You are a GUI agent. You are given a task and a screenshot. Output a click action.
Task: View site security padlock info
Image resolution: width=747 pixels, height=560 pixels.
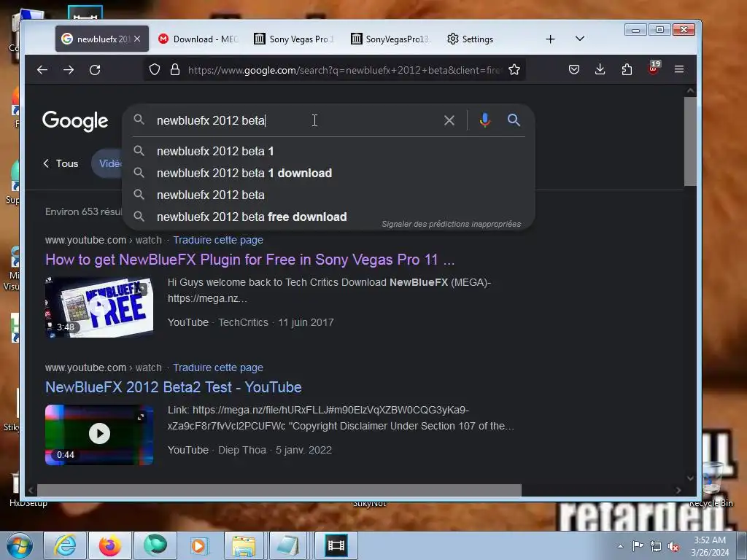pos(175,69)
